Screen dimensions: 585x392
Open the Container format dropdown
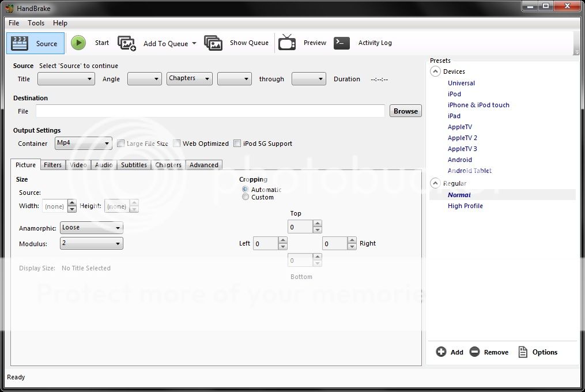click(x=83, y=143)
